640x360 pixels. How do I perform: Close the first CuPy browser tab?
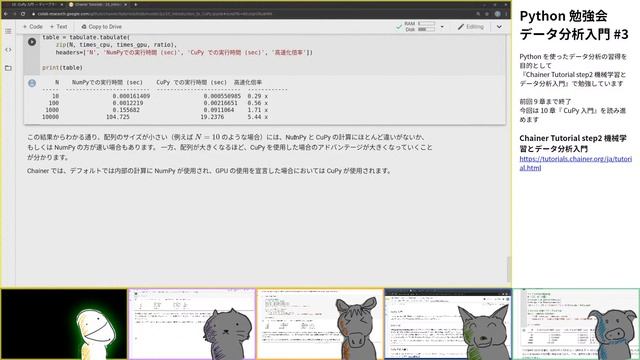pyautogui.click(x=62, y=4)
